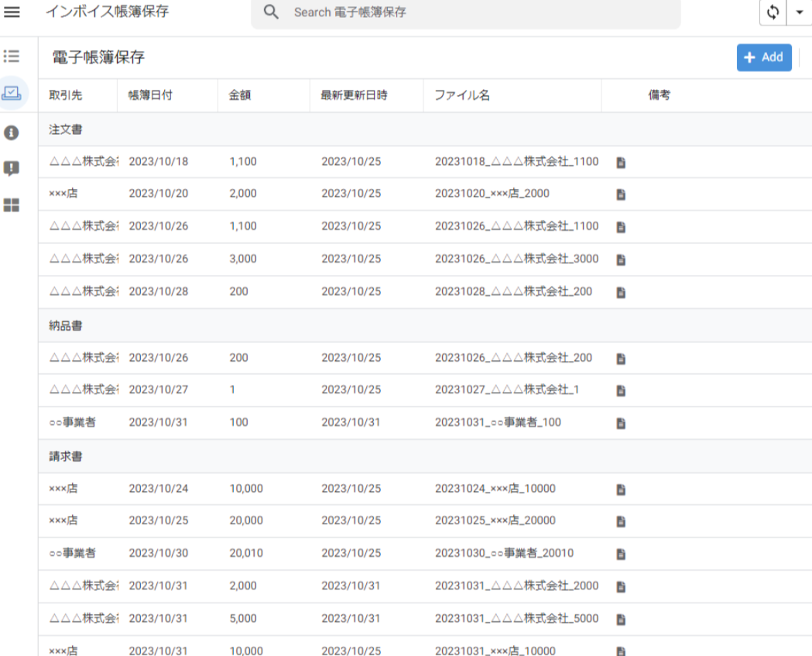This screenshot has height=656, width=812.
Task: Open file icon for 20231018_△△△株式会社_1100
Action: tap(621, 163)
